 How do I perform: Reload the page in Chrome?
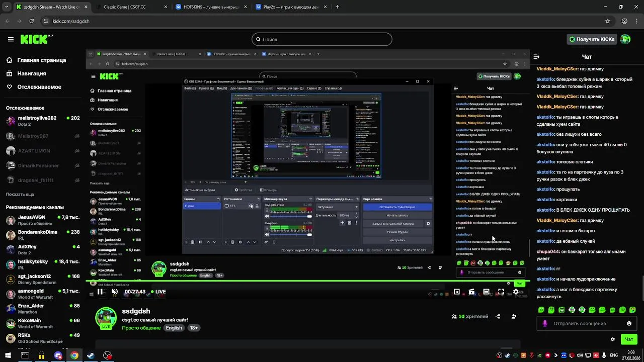[31, 21]
